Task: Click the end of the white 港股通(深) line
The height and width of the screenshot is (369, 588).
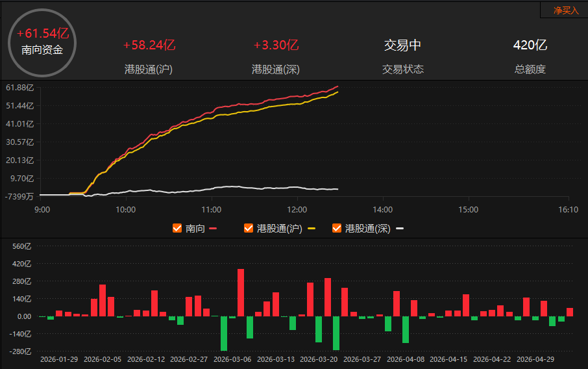Action: click(x=337, y=189)
